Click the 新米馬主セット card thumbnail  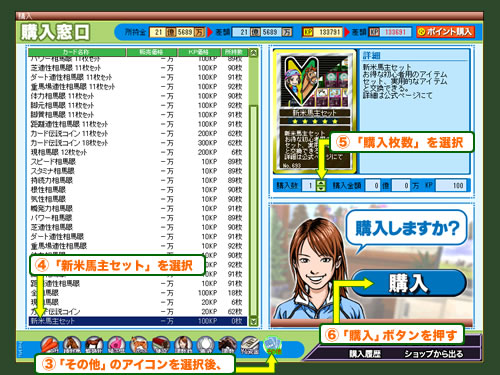[x=315, y=112]
